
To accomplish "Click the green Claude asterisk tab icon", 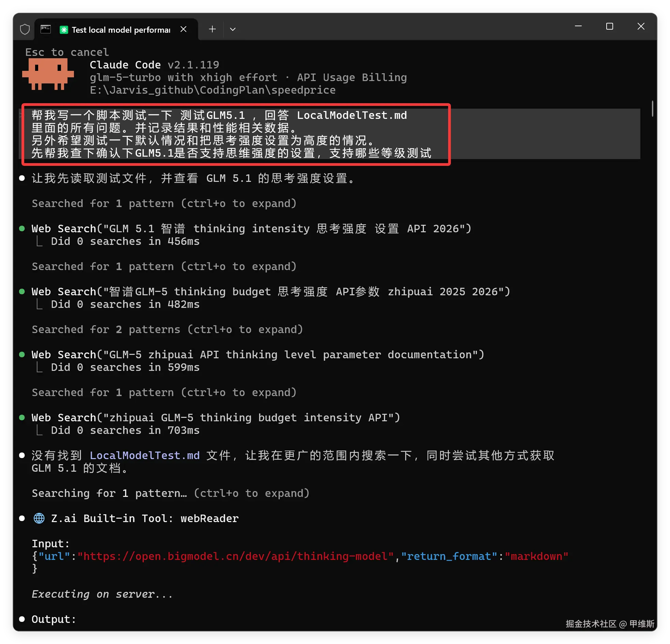I will pos(64,30).
